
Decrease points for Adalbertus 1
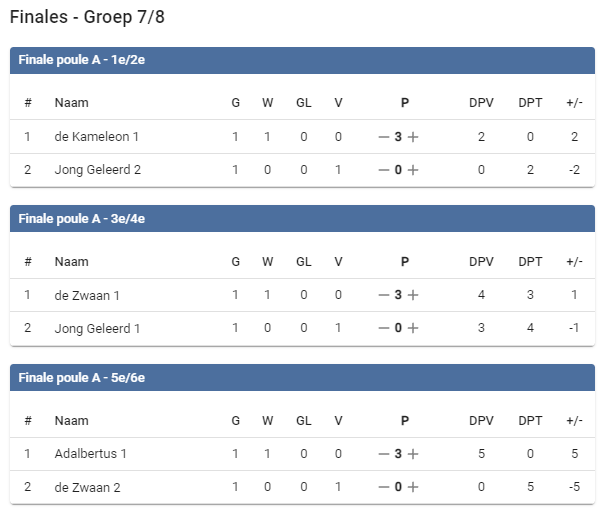[x=383, y=454]
